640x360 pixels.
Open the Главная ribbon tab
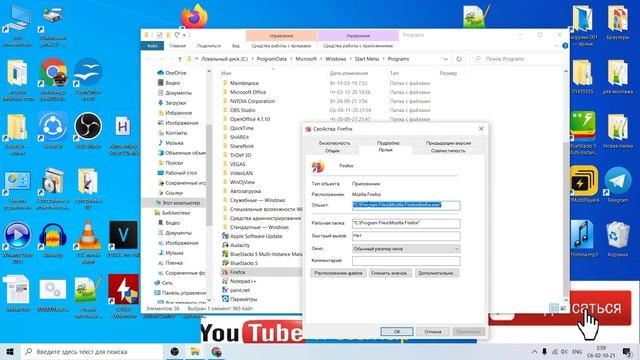(x=178, y=46)
